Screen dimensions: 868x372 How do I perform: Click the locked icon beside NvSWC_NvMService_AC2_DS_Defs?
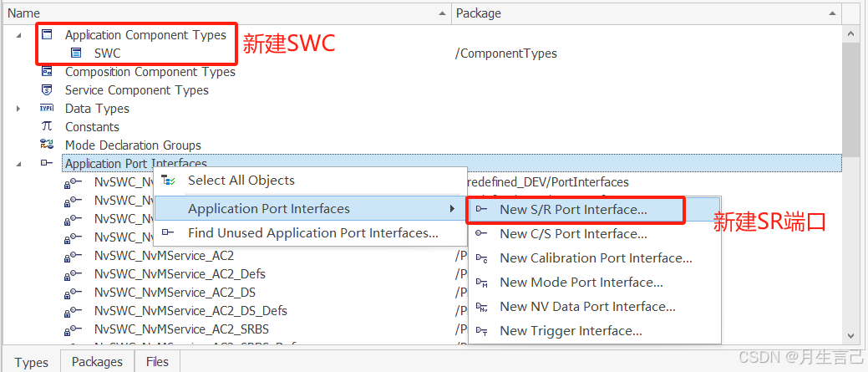[73, 311]
